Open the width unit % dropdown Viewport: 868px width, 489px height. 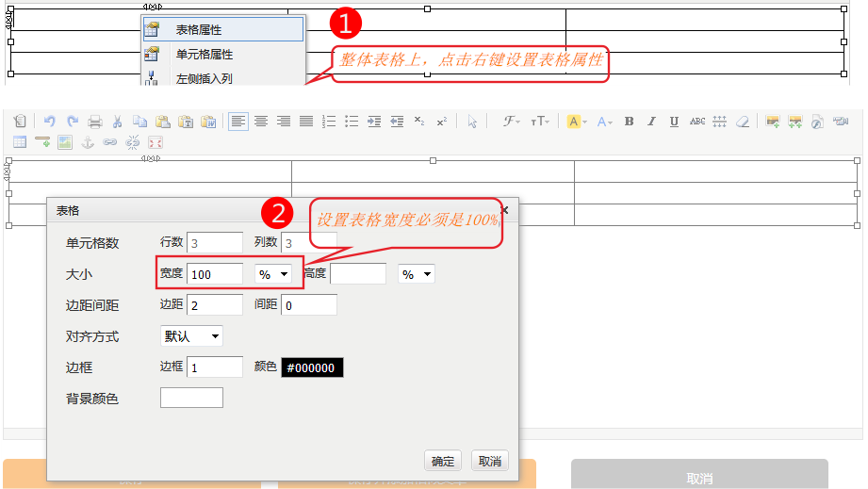(273, 274)
